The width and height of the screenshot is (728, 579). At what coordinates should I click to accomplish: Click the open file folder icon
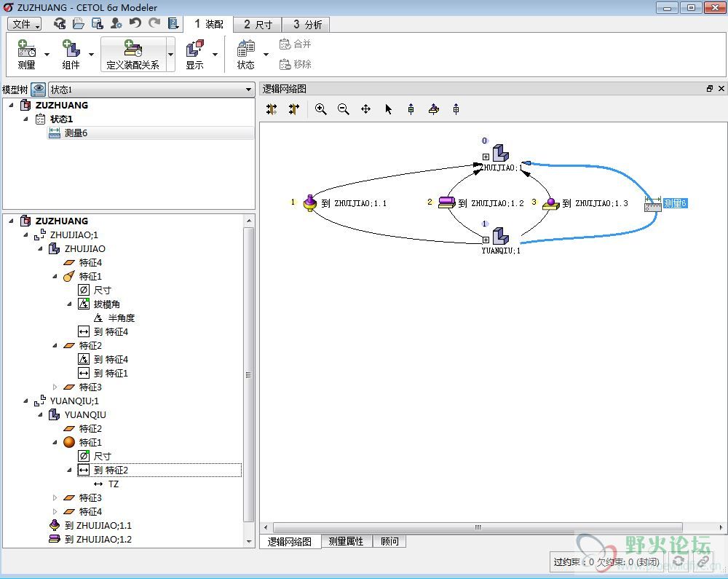coord(78,23)
